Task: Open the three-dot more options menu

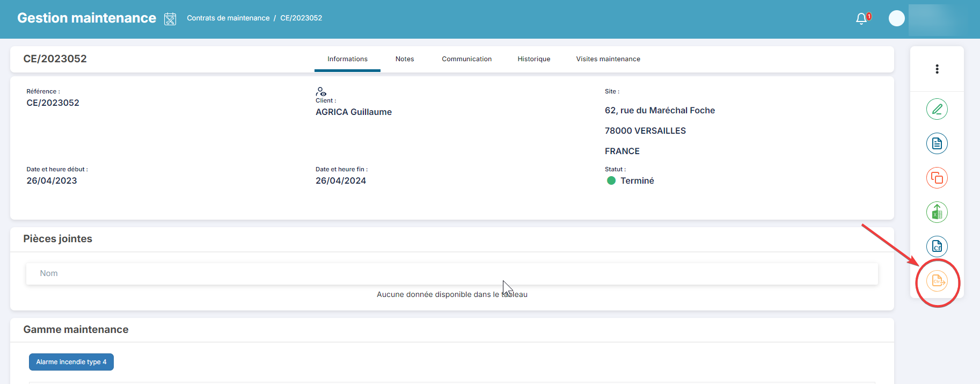Action: 937,69
